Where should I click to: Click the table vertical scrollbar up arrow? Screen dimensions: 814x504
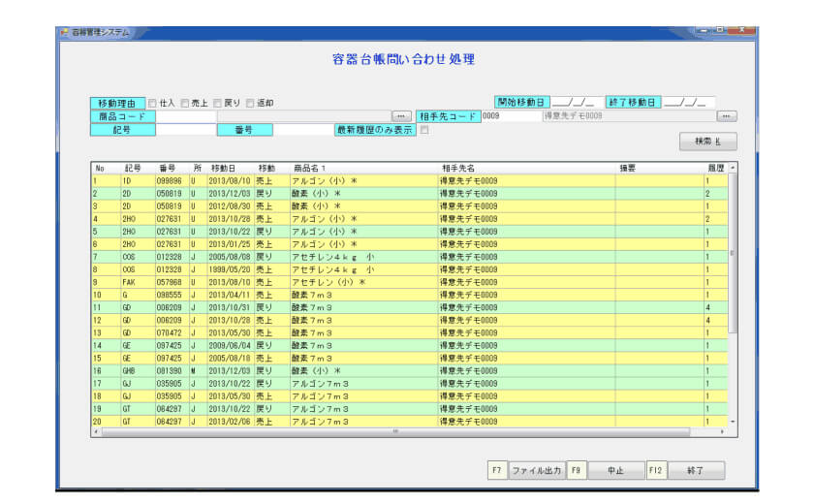coord(733,169)
